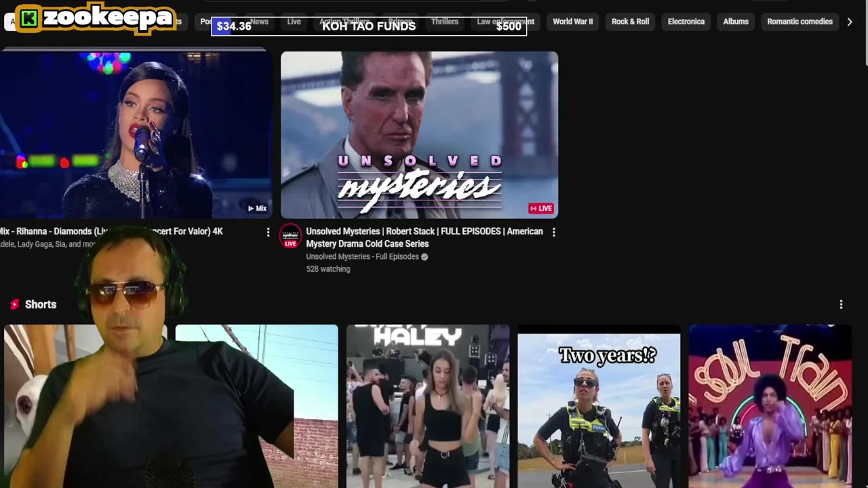868x488 pixels.
Task: Click the LIVE badge on Unsolved Mysteries thumbnail
Action: (x=541, y=208)
